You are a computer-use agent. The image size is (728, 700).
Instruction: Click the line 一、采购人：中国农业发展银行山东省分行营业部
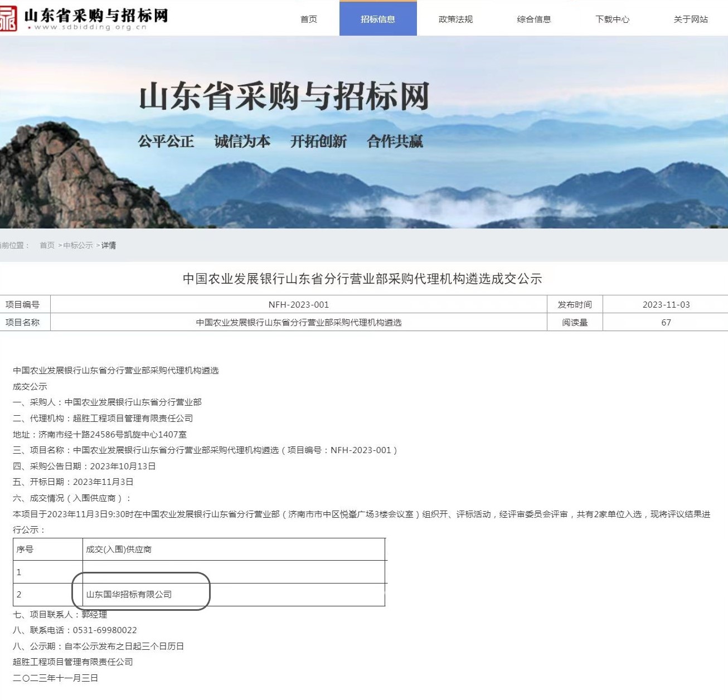click(107, 402)
